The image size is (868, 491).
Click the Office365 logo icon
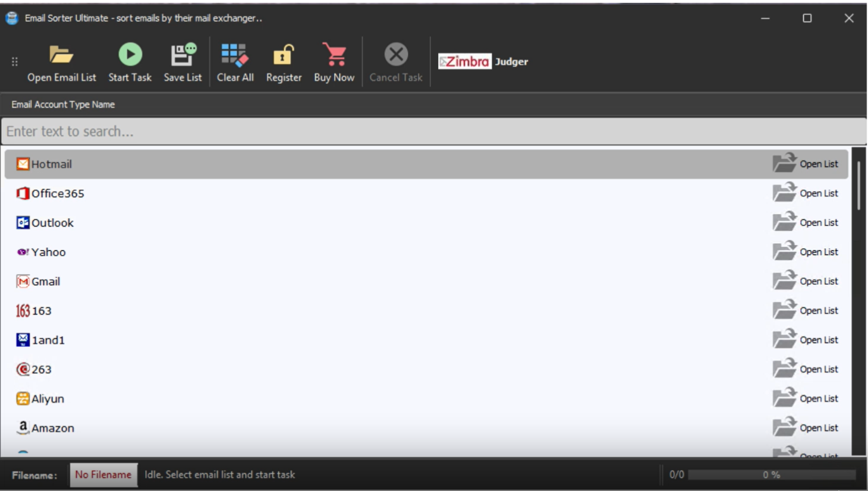[x=23, y=193]
